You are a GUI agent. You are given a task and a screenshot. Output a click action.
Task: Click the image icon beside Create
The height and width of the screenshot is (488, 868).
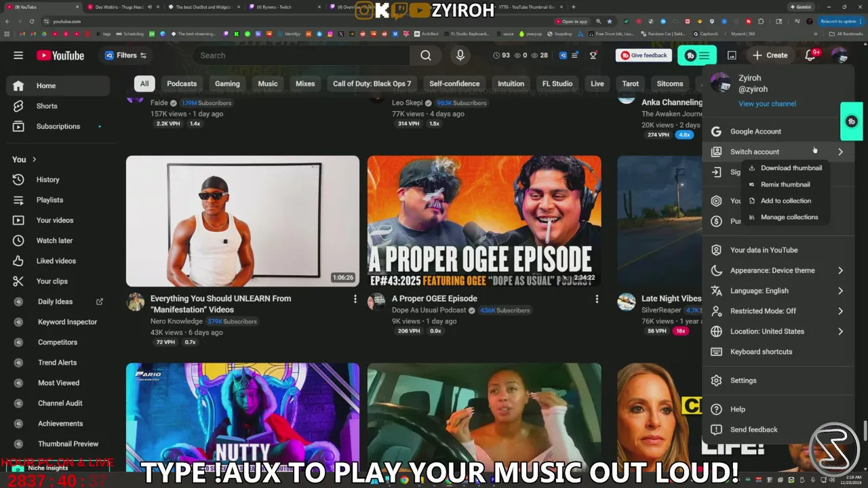click(732, 56)
